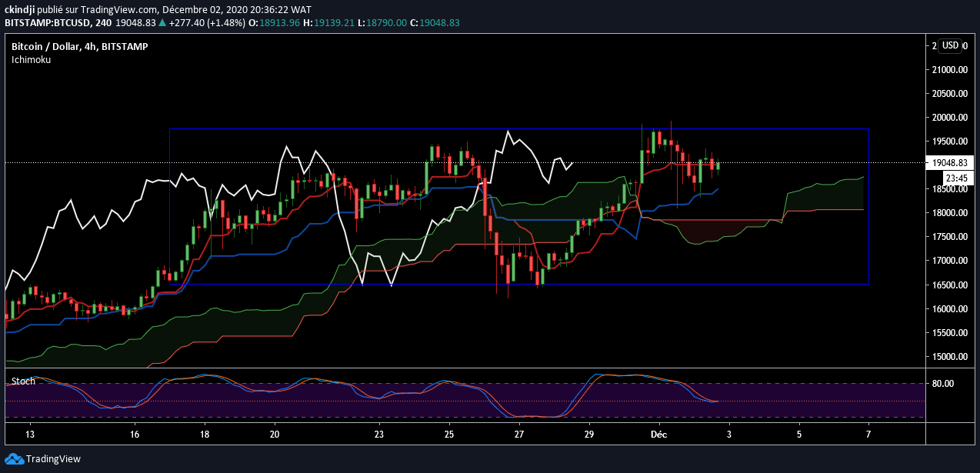980x473 pixels.
Task: Click the 18000.00 price axis label
Action: (x=949, y=213)
